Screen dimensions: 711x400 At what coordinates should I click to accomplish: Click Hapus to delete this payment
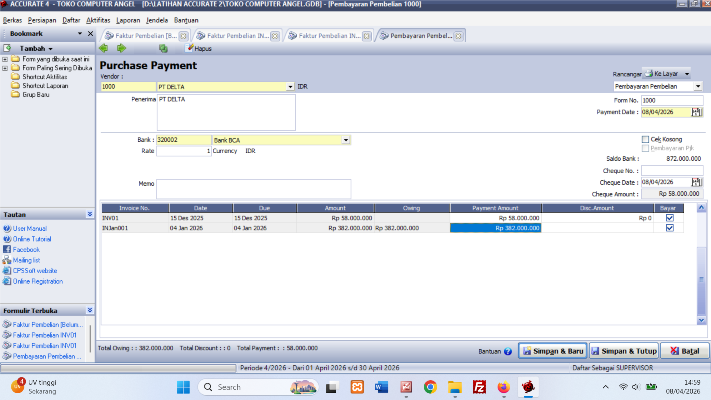pos(199,48)
